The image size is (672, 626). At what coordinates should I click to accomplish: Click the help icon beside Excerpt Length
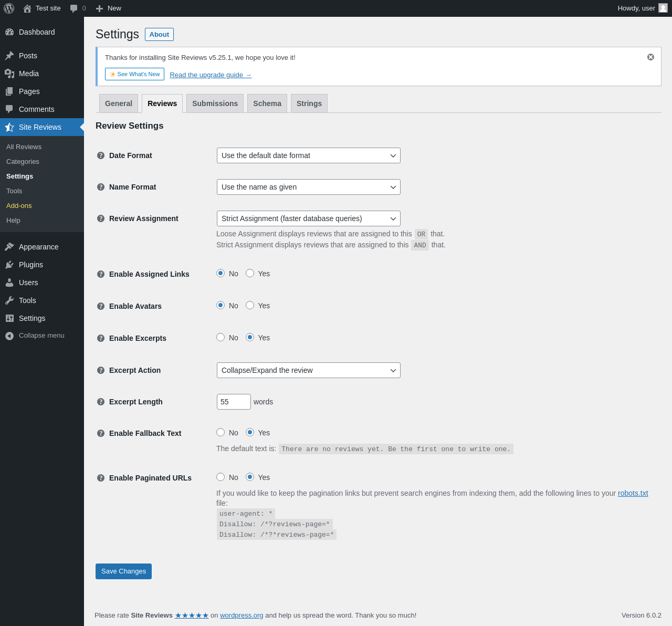coord(101,402)
